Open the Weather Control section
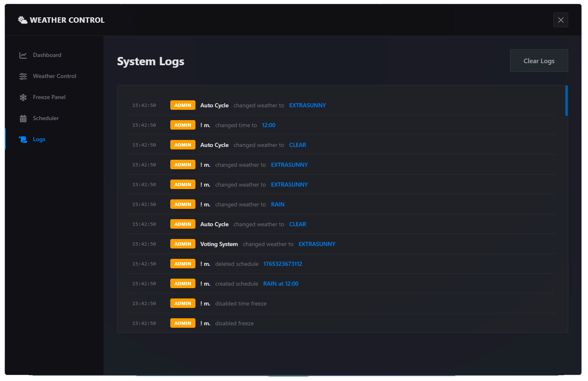The image size is (588, 381). (54, 76)
